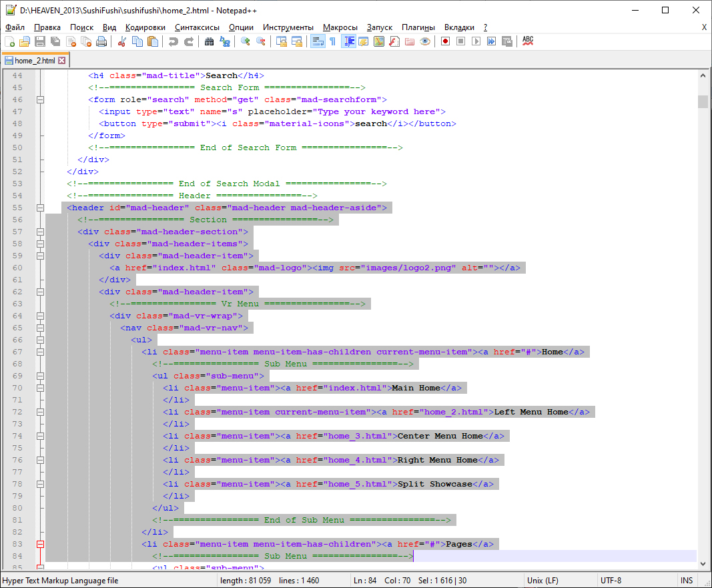Collapse the header fold at line 55
Screen dimensions: 712x588
point(41,208)
